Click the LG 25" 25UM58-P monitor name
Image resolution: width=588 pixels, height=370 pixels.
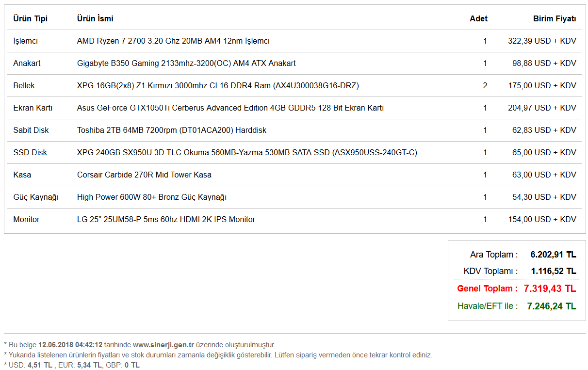pos(166,220)
